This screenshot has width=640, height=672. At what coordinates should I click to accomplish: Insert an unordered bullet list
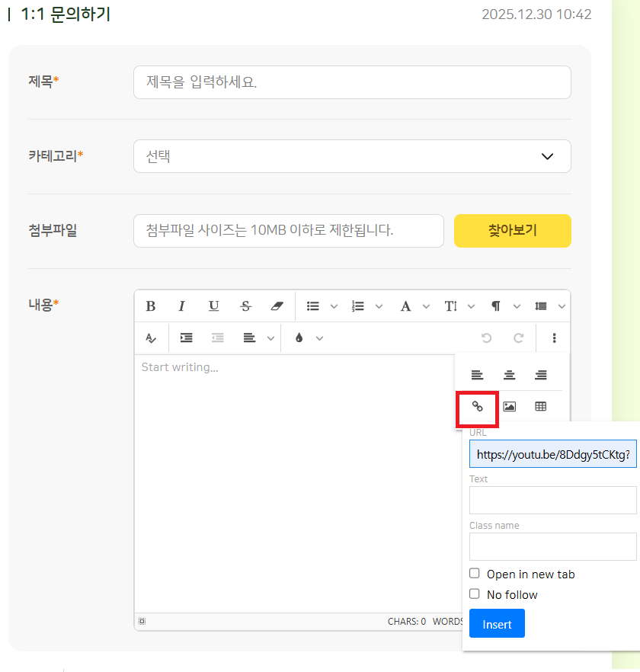pyautogui.click(x=313, y=306)
